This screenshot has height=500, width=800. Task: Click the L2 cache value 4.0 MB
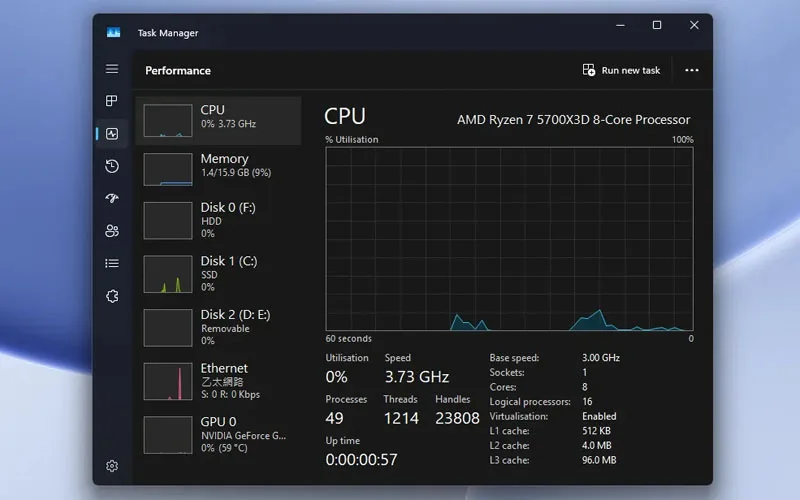[x=597, y=445]
